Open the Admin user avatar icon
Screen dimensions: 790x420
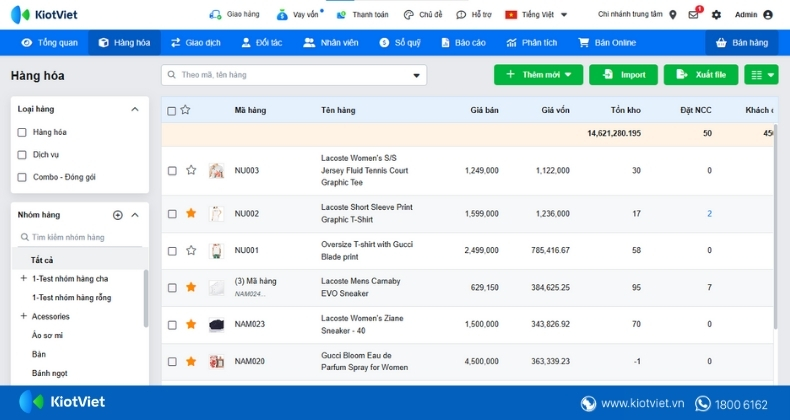point(768,15)
